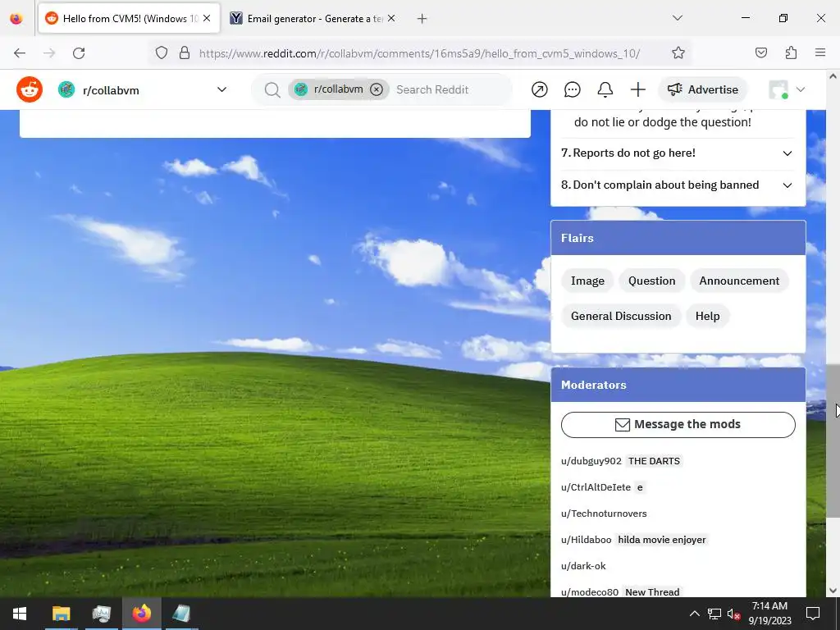840x630 pixels.
Task: Open Firefox application hamburger menu
Action: 820,52
